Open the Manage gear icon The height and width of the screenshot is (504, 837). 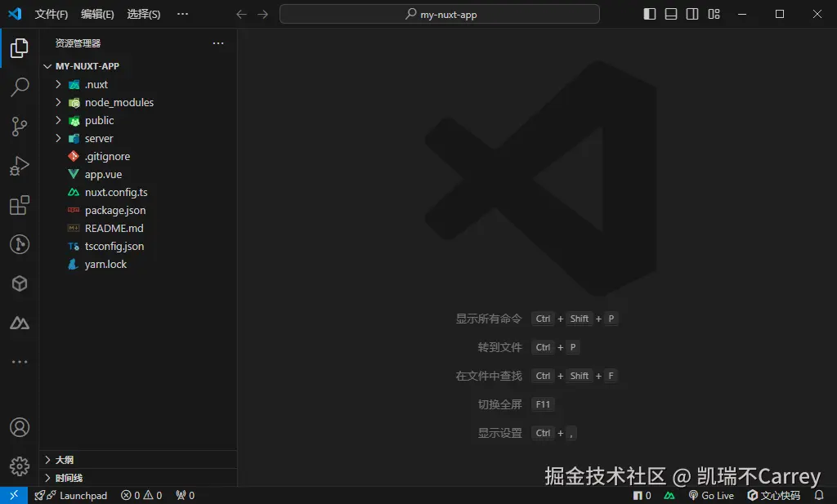click(20, 466)
